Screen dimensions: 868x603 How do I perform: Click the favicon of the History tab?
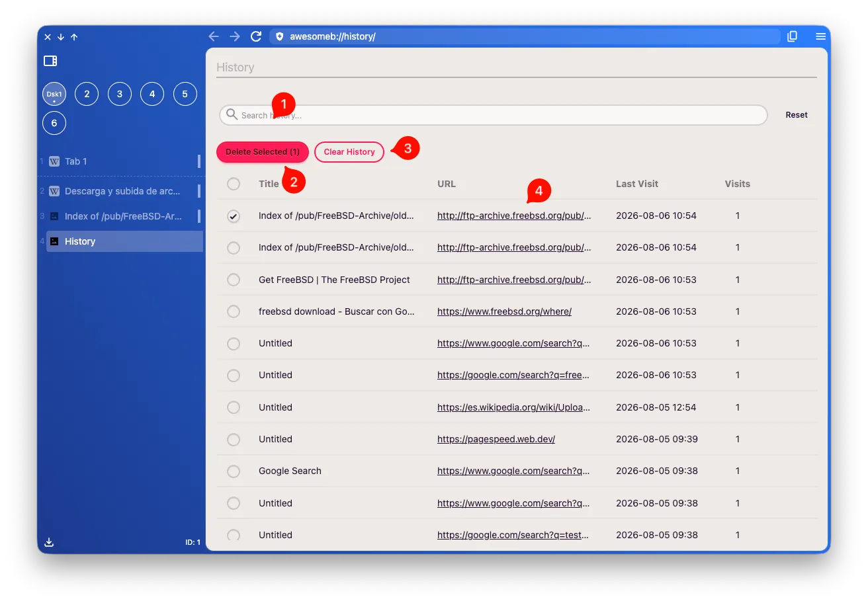point(54,241)
